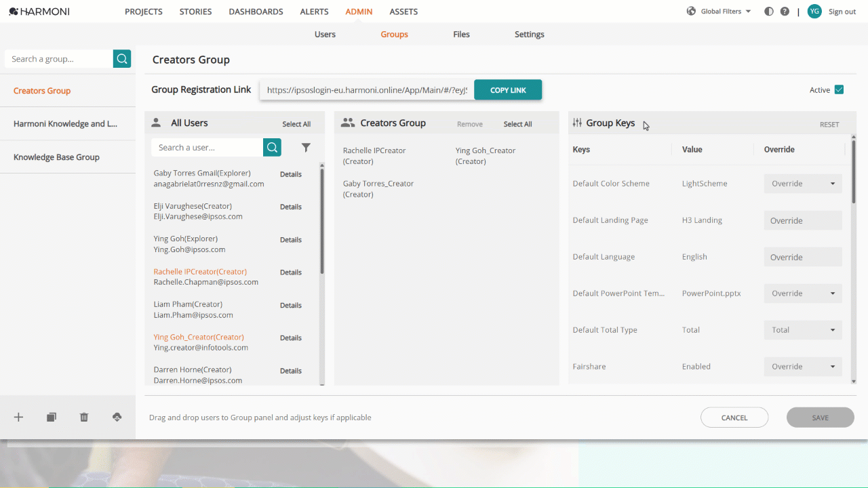Click the group search magnifier icon
This screenshot has width=868, height=488.
122,59
